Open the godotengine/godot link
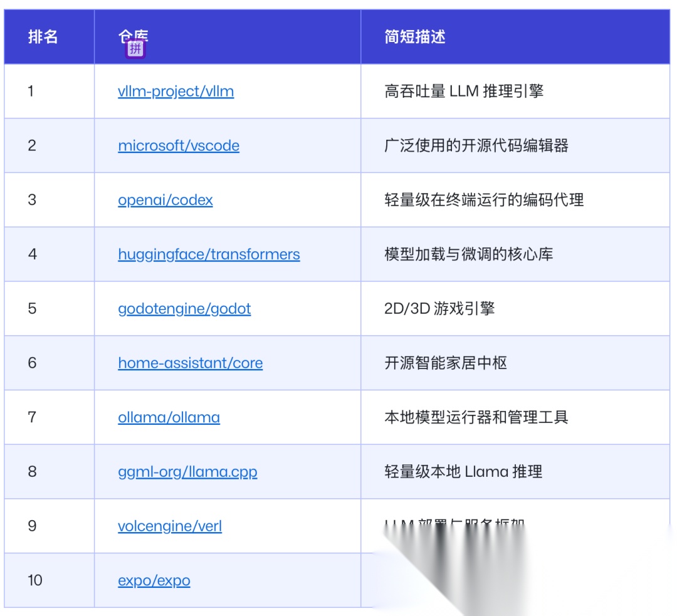 coord(184,309)
